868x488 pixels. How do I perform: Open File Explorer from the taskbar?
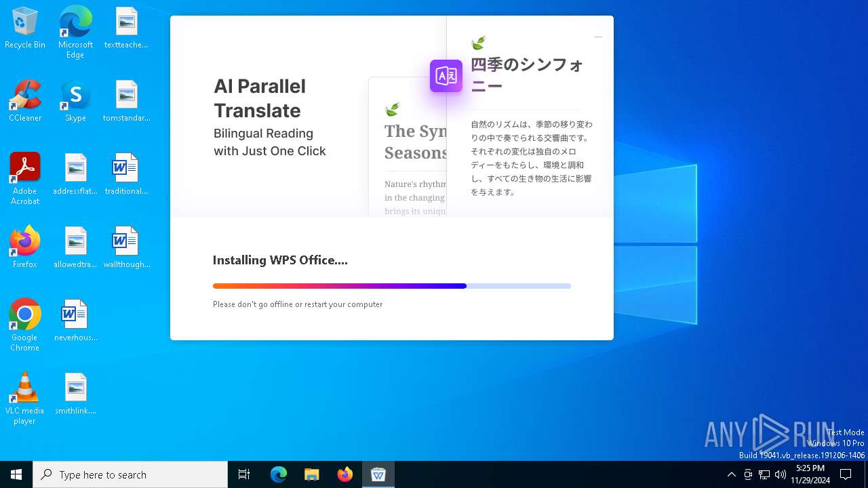tap(312, 474)
